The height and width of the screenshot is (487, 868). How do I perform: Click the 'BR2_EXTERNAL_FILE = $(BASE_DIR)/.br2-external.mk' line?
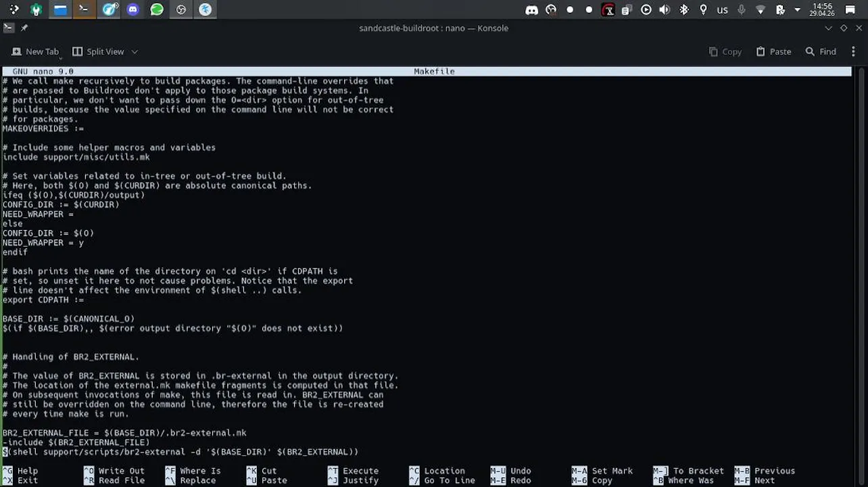tap(124, 433)
